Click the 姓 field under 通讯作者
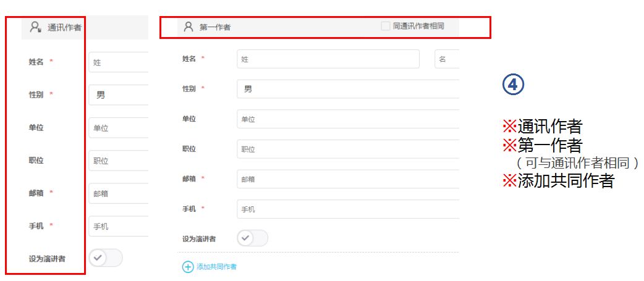Viewport: 644px width, 281px height. (118, 62)
